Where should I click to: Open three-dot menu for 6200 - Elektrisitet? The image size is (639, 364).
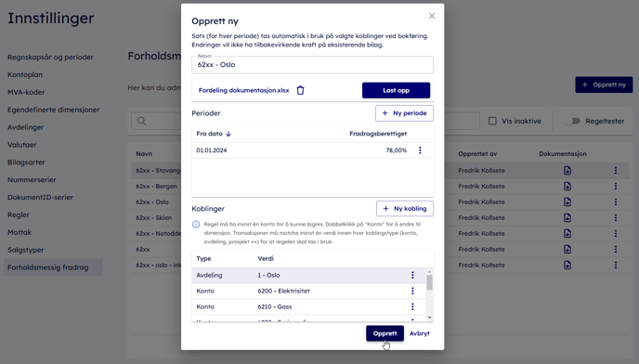tap(412, 291)
